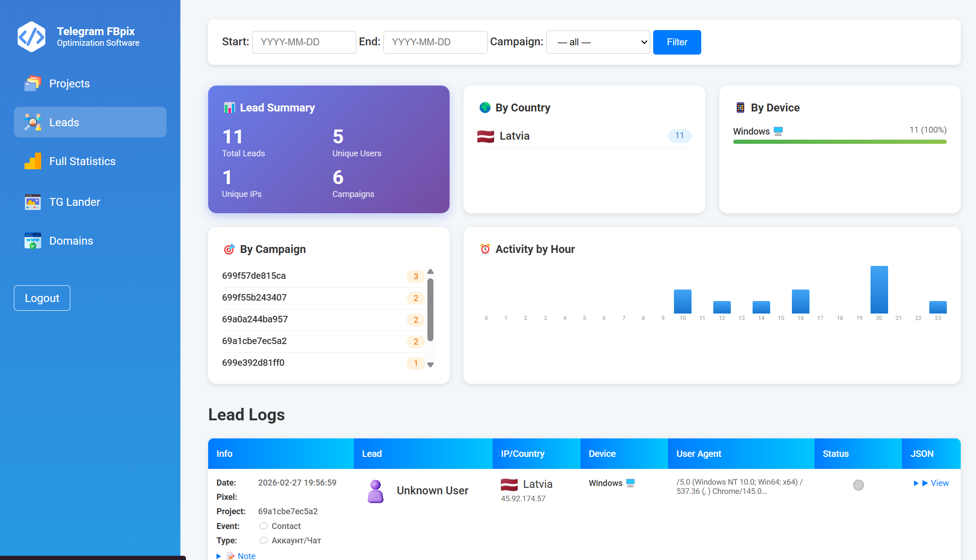Viewport: 976px width, 560px height.
Task: Click the Domains www icon
Action: [x=32, y=241]
